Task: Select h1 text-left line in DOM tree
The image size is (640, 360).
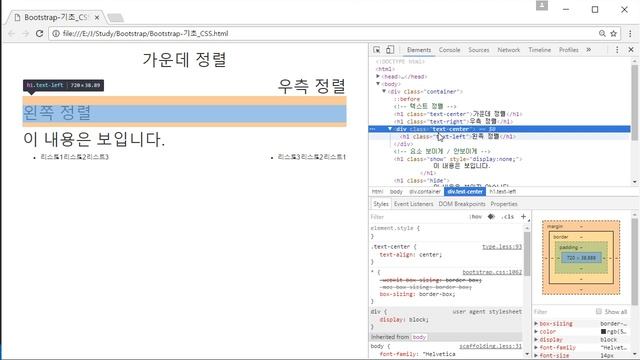Action: pyautogui.click(x=458, y=136)
